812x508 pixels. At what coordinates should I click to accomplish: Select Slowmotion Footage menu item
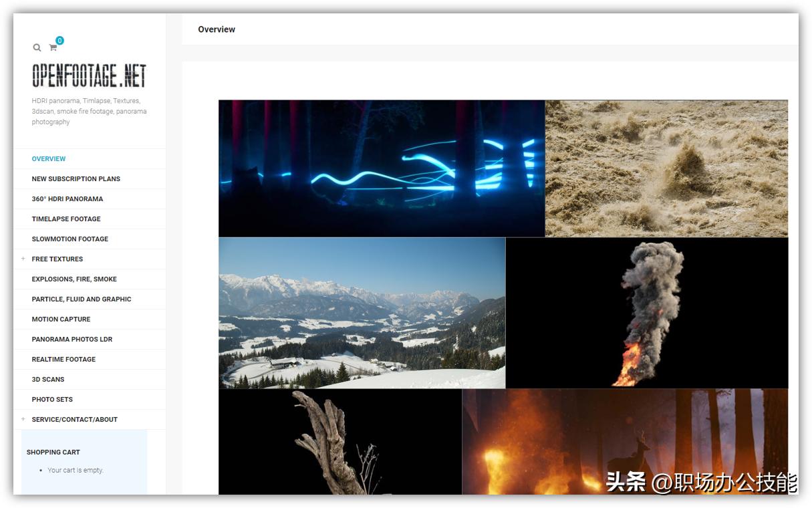[70, 239]
